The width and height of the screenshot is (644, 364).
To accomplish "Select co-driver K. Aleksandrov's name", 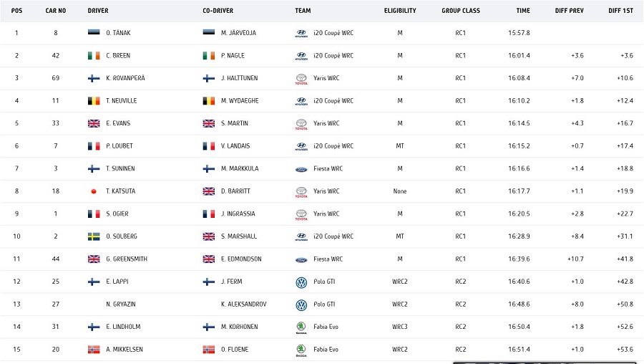I will coord(244,305).
